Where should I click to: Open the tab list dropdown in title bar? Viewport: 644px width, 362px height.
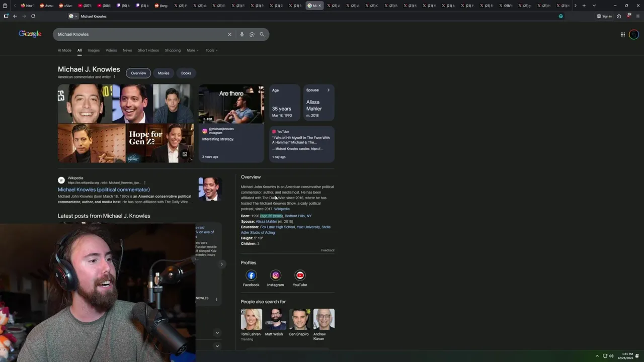(594, 6)
